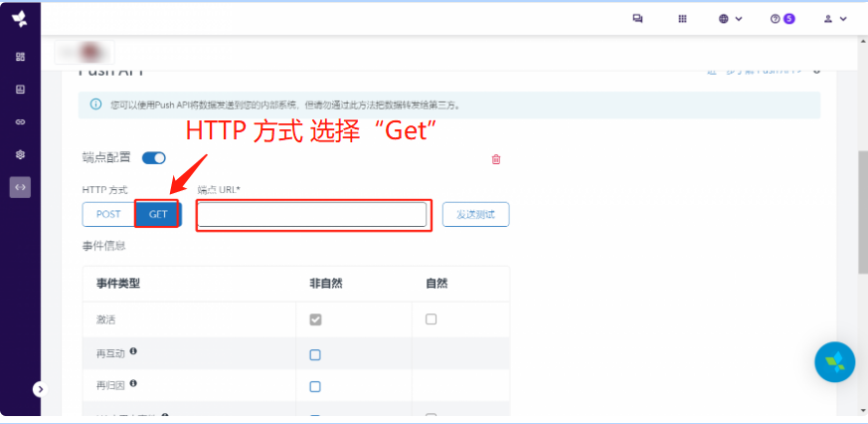Image resolution: width=868 pixels, height=424 pixels.
Task: Select the chain link icon in the sidebar
Action: point(21,122)
